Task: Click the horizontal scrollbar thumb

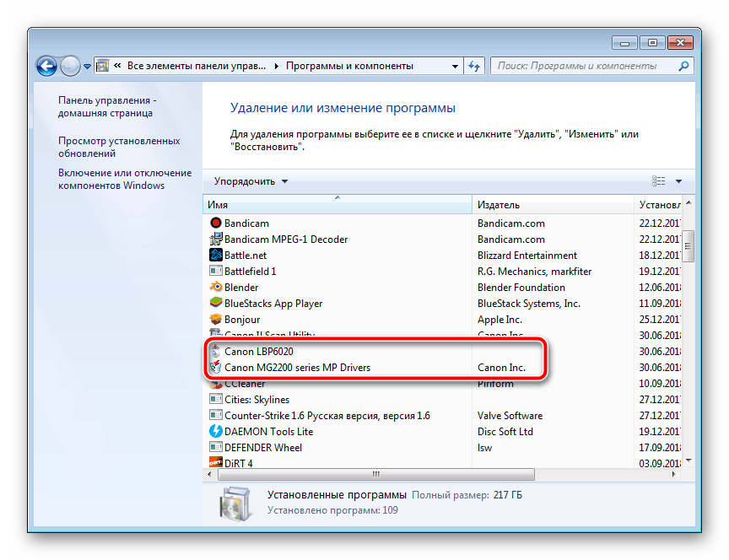Action: tap(376, 474)
